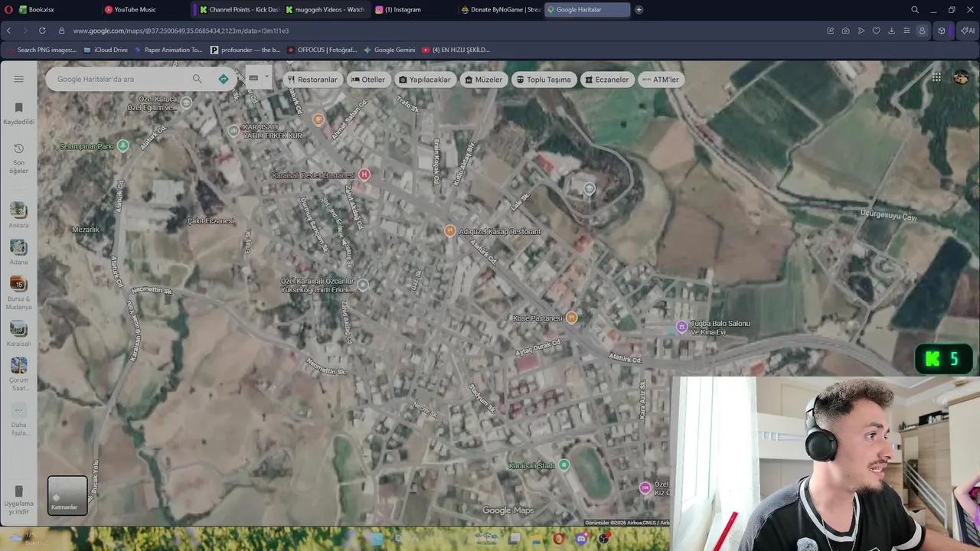Viewport: 980px width, 551px height.
Task: Open Paper Animation bookmark
Action: (x=168, y=50)
